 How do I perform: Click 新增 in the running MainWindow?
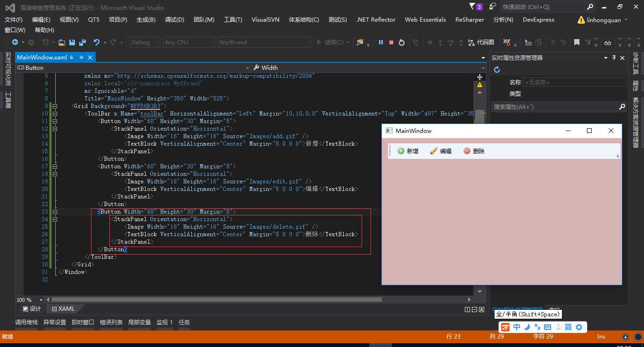point(408,151)
